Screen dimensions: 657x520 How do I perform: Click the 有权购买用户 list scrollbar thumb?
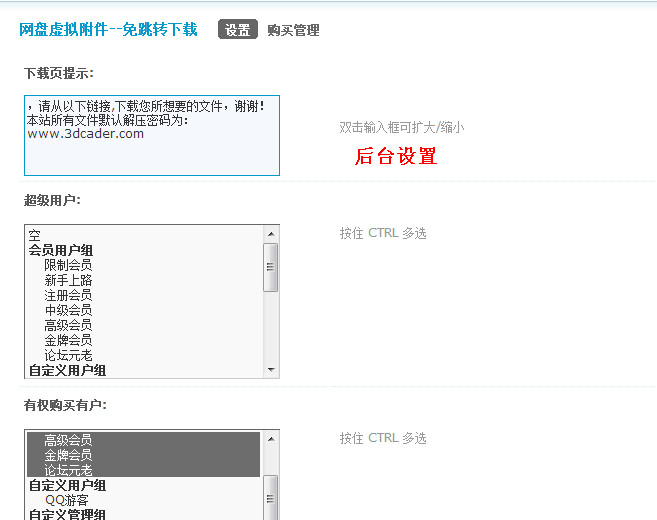click(271, 498)
